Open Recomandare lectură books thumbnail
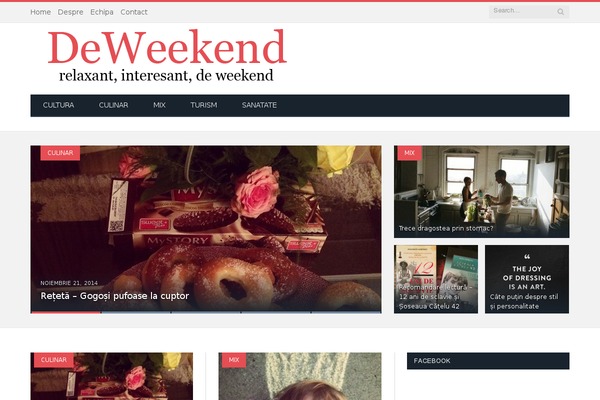600x400 pixels. (x=436, y=279)
